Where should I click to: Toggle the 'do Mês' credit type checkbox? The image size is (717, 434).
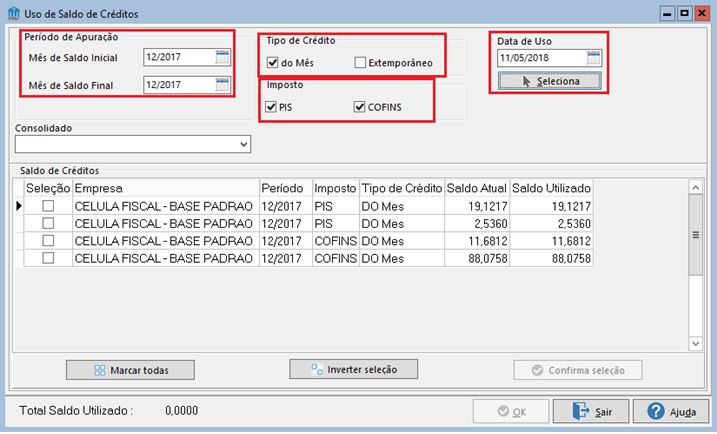coord(273,63)
